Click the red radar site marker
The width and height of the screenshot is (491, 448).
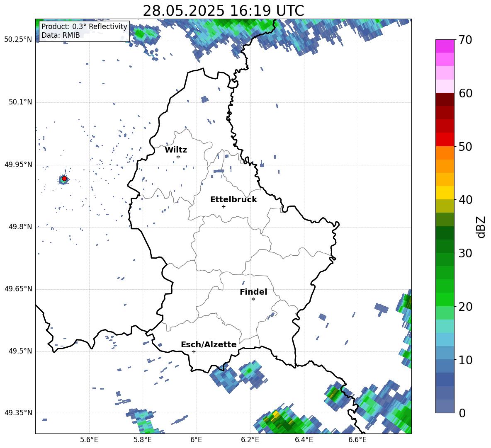tap(64, 179)
